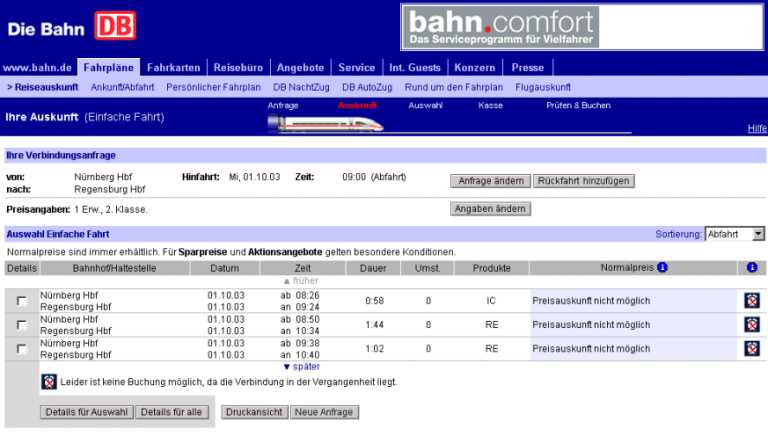Image resolution: width=768 pixels, height=444 pixels.
Task: Click the info icon in last column header
Action: [752, 268]
